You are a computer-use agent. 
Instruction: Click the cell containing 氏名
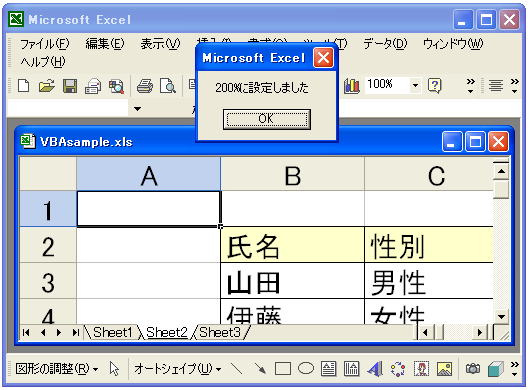tap(293, 246)
